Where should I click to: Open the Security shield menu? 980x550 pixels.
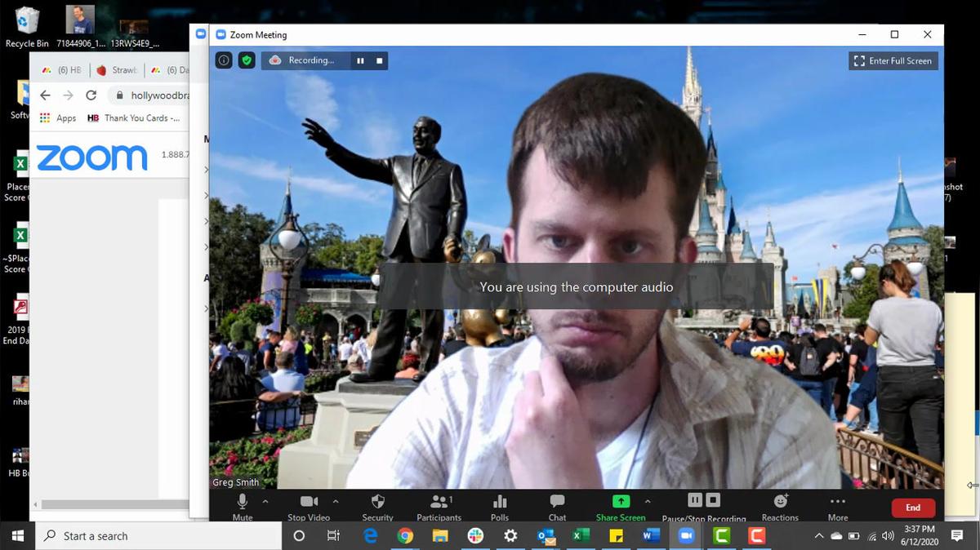coord(377,505)
